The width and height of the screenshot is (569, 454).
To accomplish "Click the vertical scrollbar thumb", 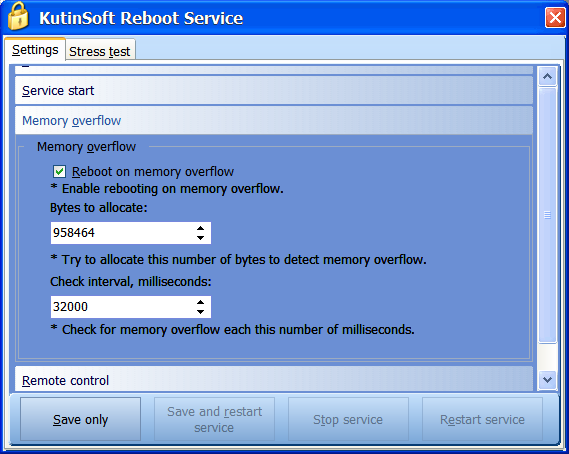I will click(x=548, y=215).
